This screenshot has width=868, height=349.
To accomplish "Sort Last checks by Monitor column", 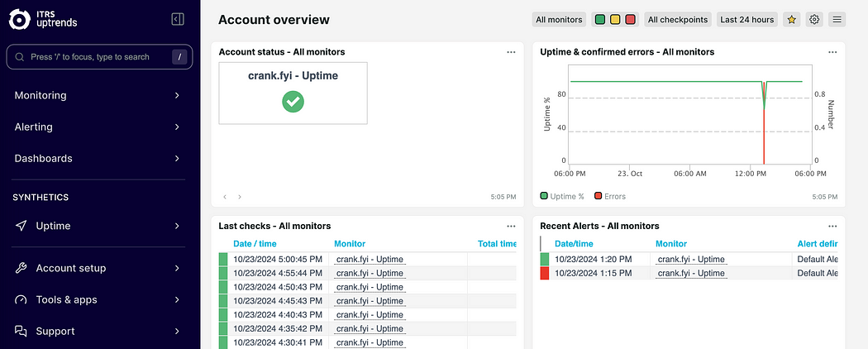I will pos(350,244).
